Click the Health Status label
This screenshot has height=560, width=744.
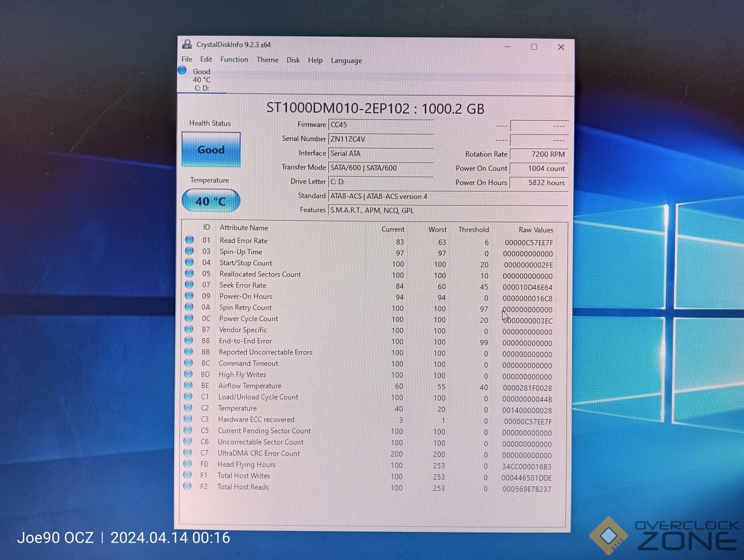coord(210,123)
